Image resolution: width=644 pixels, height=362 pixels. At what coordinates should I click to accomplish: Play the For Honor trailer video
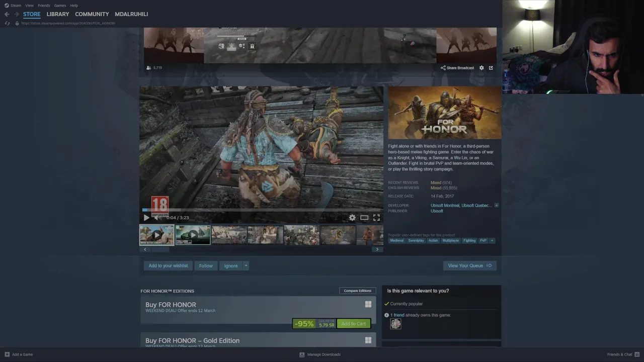(146, 218)
